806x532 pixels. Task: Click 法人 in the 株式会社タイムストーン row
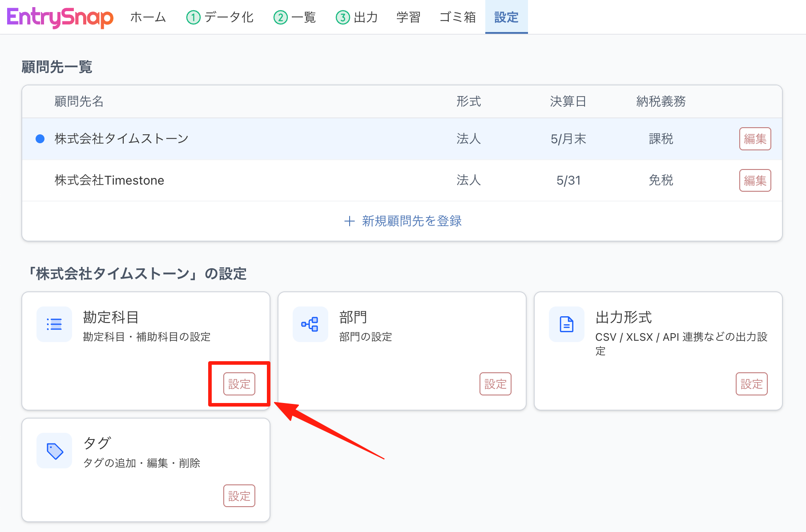[469, 139]
